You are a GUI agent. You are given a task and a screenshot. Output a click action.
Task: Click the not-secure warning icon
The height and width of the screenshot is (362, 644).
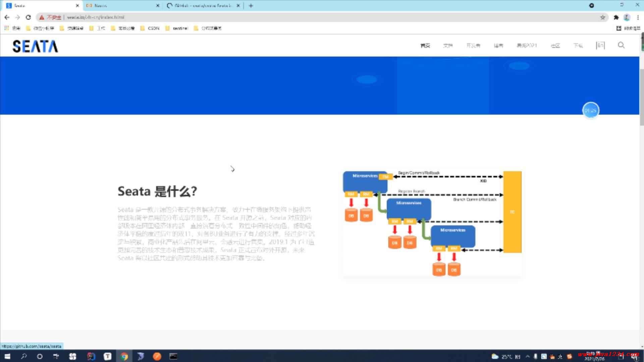[x=42, y=17]
